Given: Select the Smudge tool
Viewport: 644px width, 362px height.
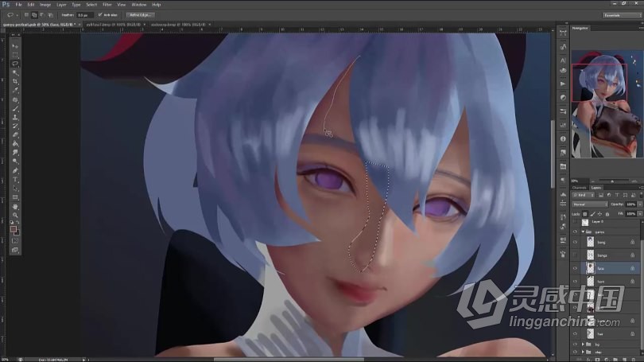Looking at the screenshot, I should 15,153.
